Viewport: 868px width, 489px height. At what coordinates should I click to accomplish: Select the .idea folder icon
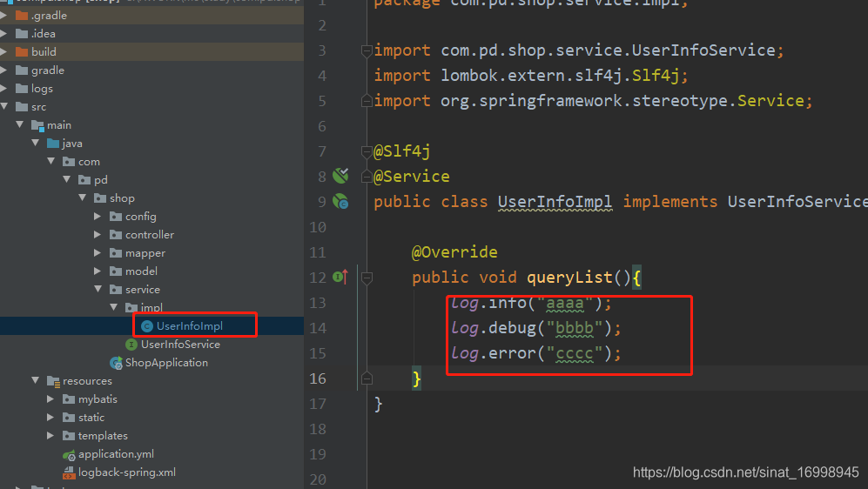pos(22,34)
